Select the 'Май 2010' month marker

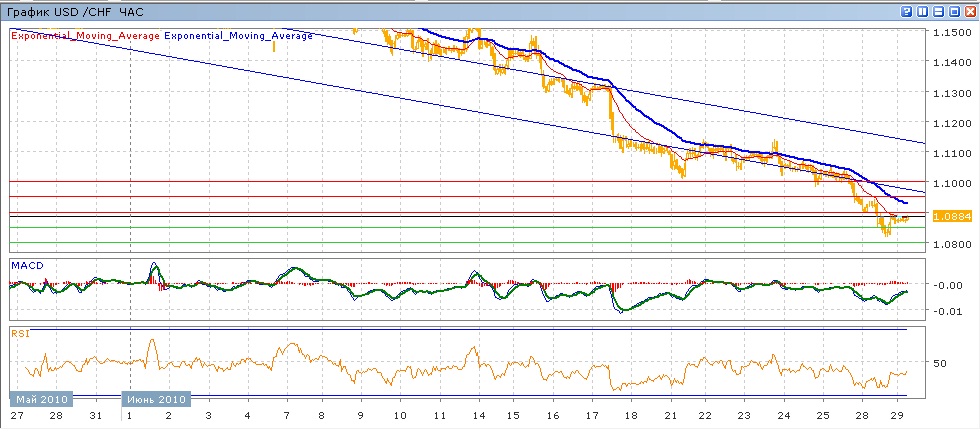pyautogui.click(x=41, y=399)
